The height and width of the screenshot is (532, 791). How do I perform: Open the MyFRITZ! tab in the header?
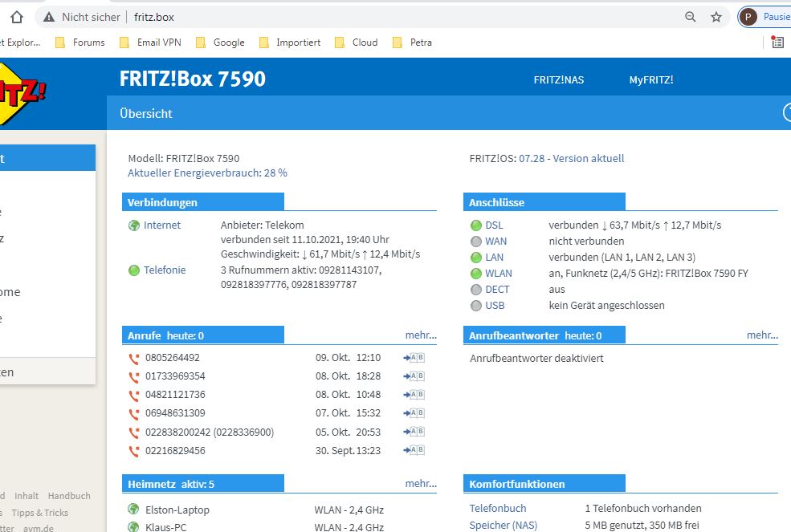pyautogui.click(x=650, y=79)
